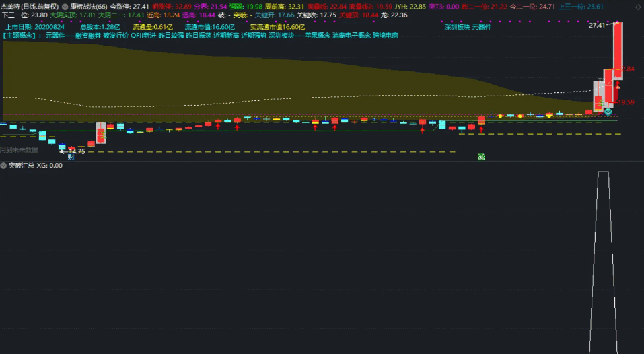Screen dimensions: 644x354
Task: Click the 康桥战法(66) indicator name
Action: point(89,7)
